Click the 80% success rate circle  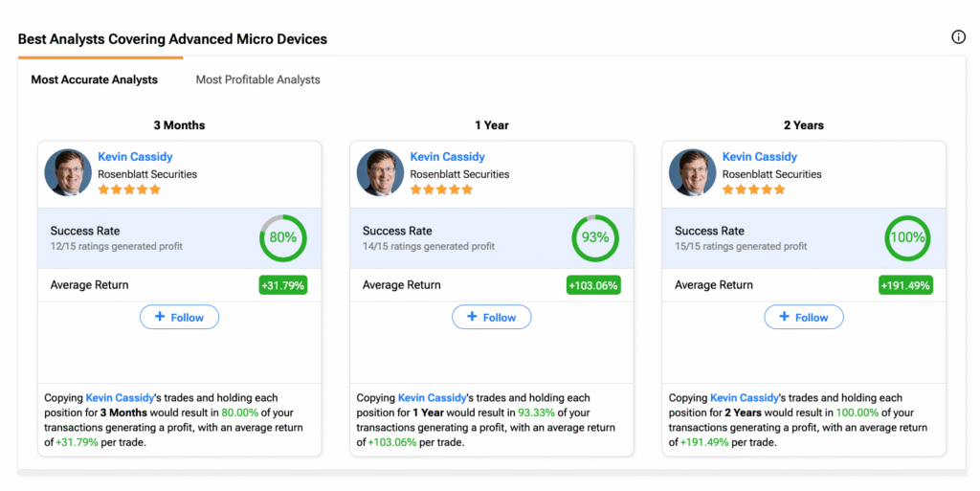click(283, 238)
